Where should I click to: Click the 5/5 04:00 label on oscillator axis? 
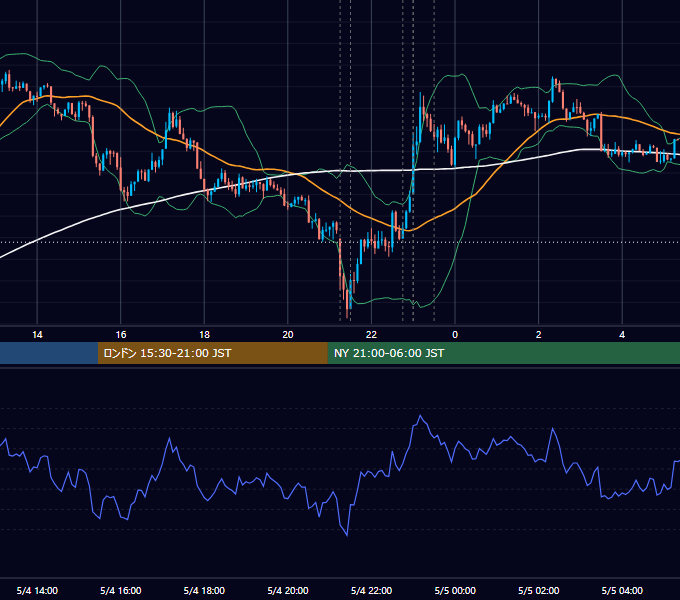[x=622, y=590]
